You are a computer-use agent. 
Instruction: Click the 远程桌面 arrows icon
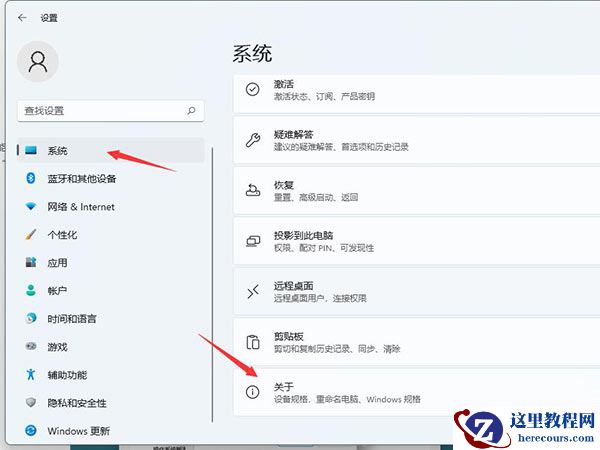(x=253, y=292)
